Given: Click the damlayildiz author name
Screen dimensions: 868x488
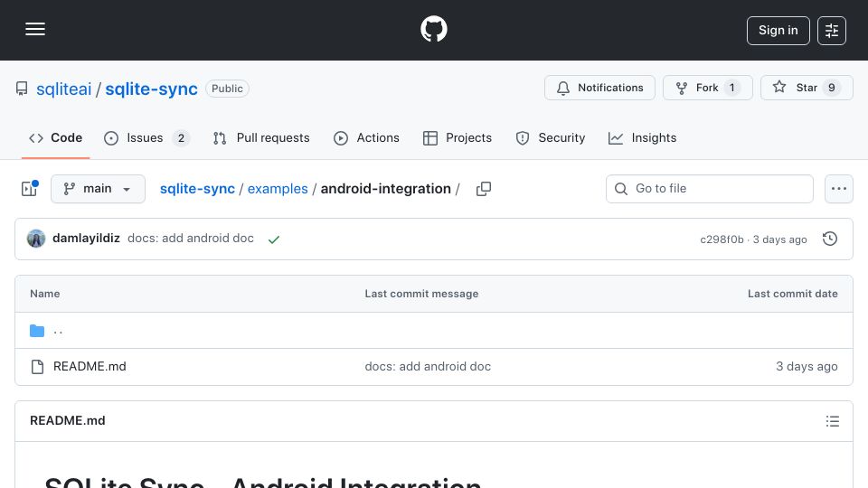Looking at the screenshot, I should click(87, 238).
